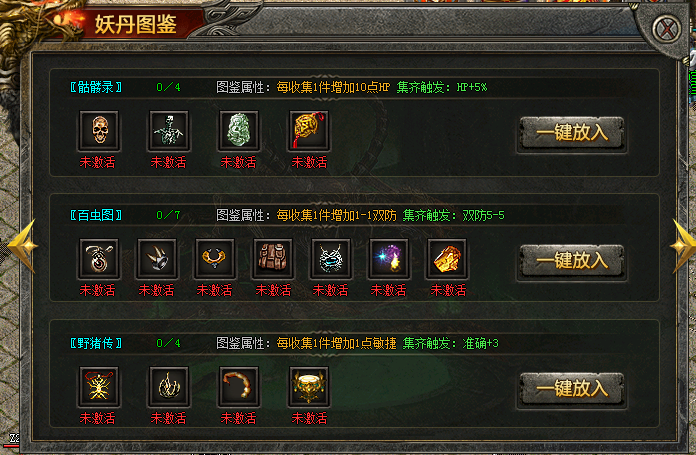Image resolution: width=696 pixels, height=455 pixels.
Task: Click the dark claw item slot
Action: pos(157,258)
